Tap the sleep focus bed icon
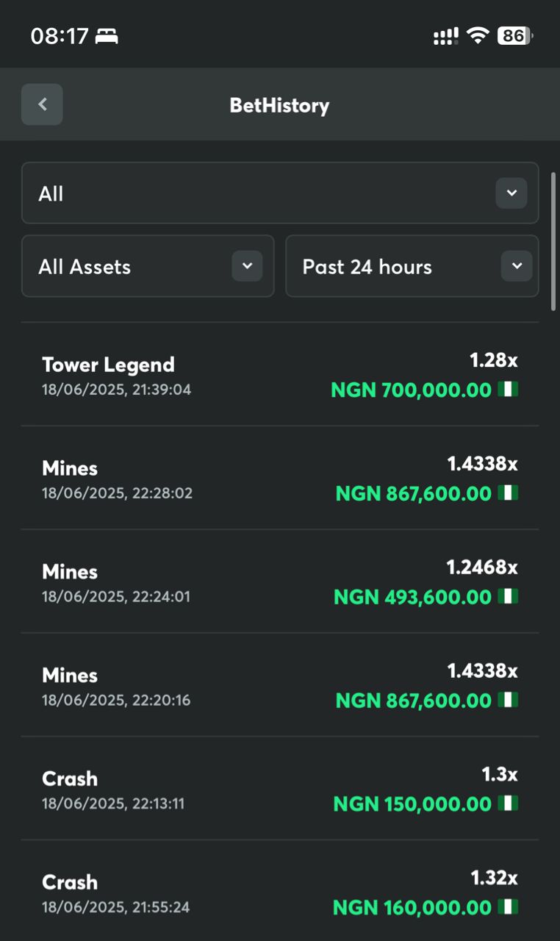The image size is (560, 941). [x=107, y=36]
